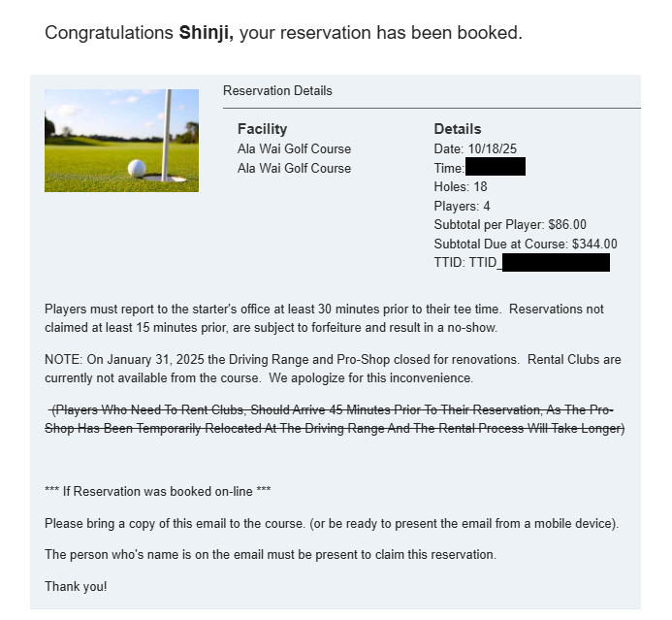
Task: Click the strikethrough rental clubs notice
Action: 336,419
